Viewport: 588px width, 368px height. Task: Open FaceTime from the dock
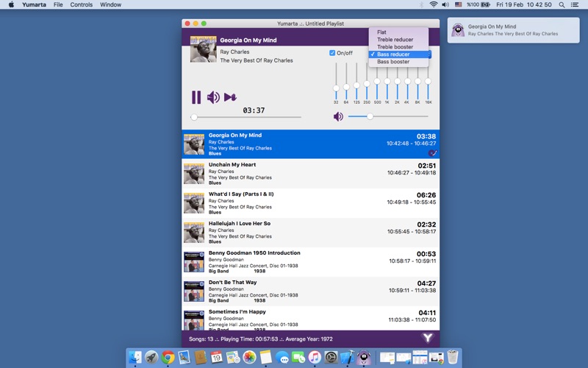298,357
